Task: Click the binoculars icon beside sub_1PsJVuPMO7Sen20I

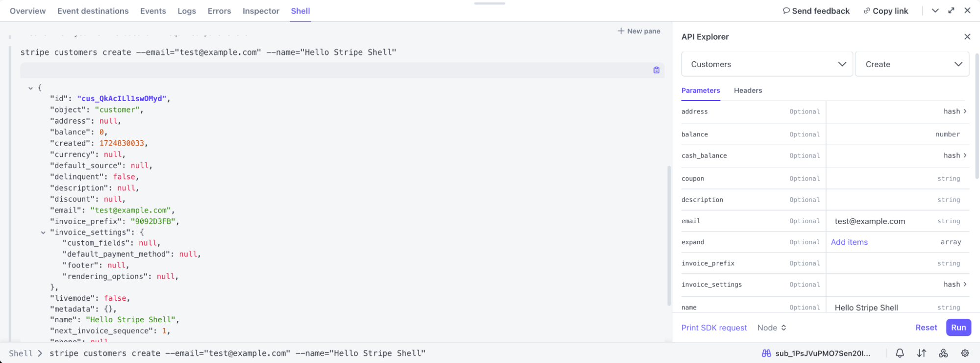Action: [x=766, y=353]
